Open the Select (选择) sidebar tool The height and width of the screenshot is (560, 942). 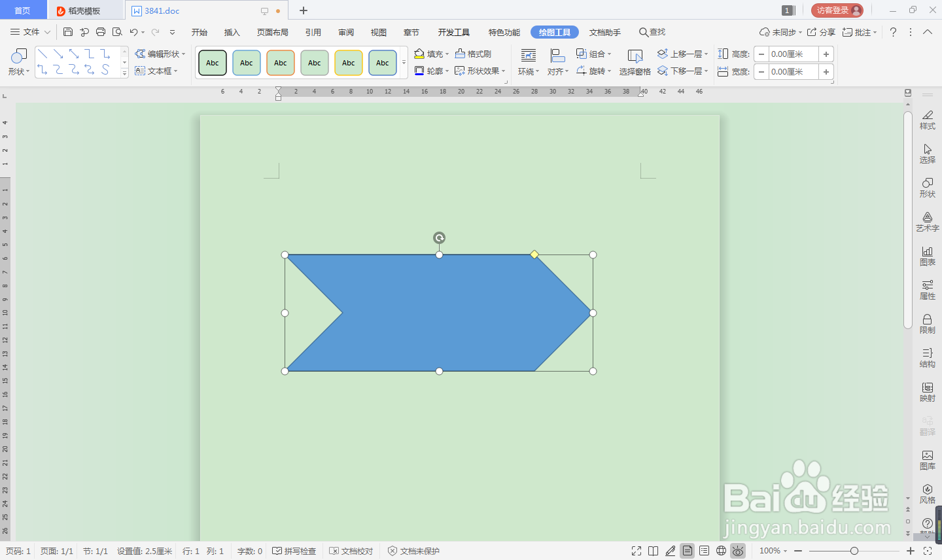coord(928,154)
